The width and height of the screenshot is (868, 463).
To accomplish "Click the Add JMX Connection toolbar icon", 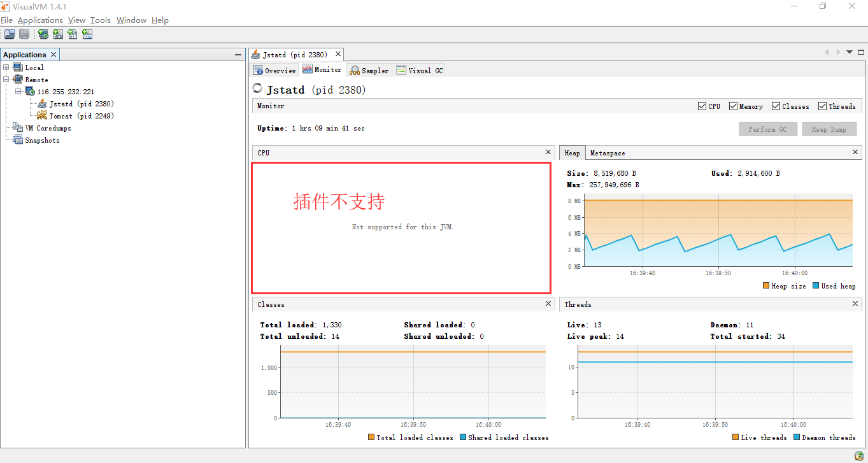I will (58, 34).
